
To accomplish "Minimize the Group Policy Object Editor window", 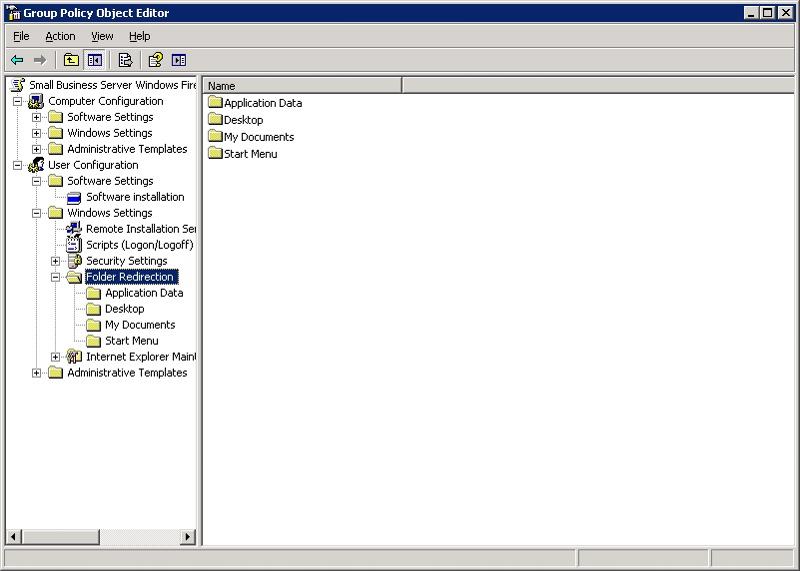I will click(750, 13).
